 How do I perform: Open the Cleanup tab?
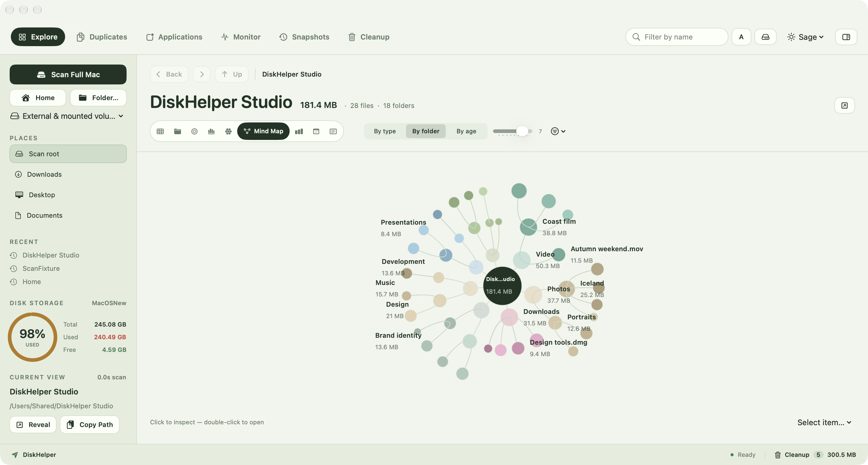tap(369, 37)
